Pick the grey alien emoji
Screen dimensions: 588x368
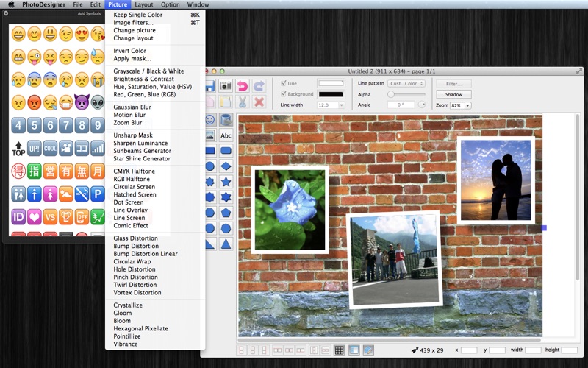(x=98, y=102)
